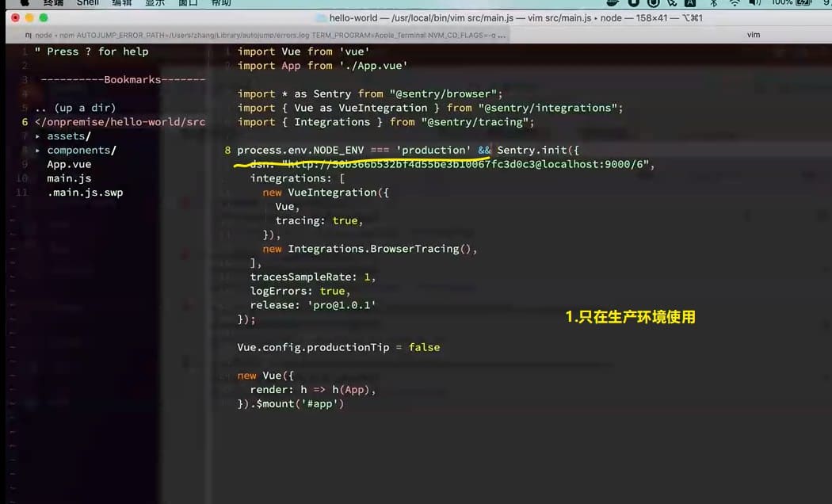Open the Shell menu
The width and height of the screenshot is (832, 504).
(x=88, y=3)
